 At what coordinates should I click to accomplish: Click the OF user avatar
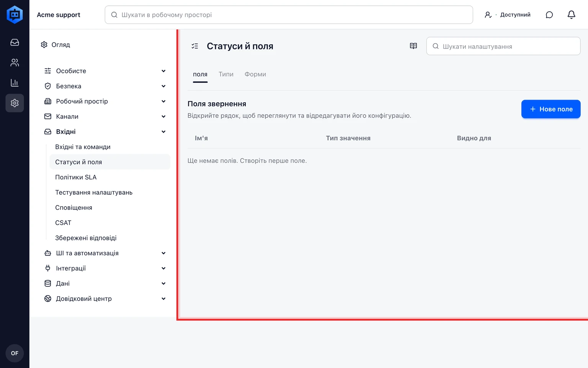point(15,353)
